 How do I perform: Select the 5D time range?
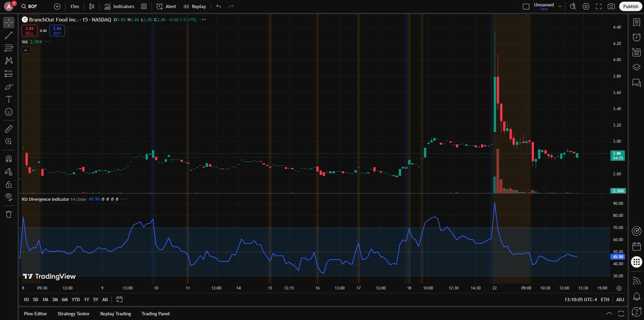(x=35, y=300)
